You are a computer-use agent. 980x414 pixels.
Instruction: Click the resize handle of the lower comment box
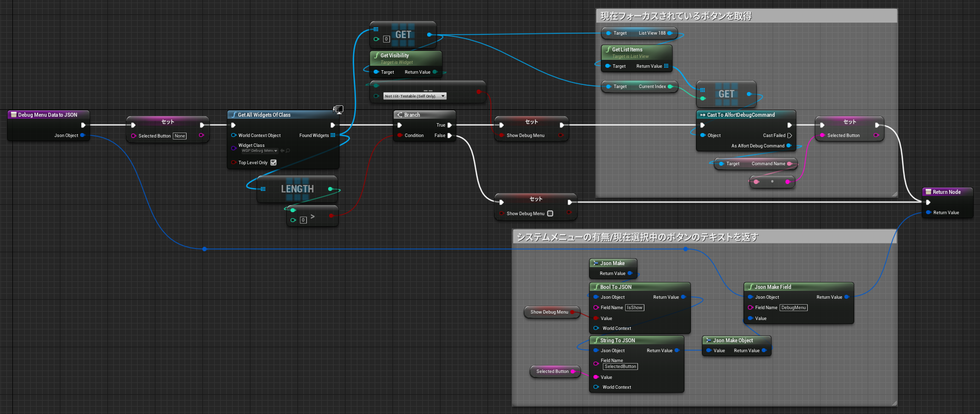(x=894, y=403)
